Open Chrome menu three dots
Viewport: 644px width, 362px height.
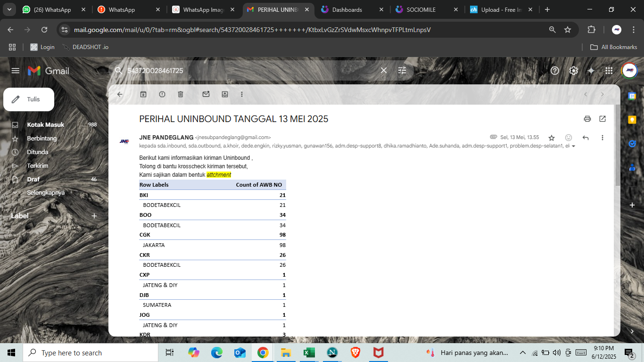point(633,30)
